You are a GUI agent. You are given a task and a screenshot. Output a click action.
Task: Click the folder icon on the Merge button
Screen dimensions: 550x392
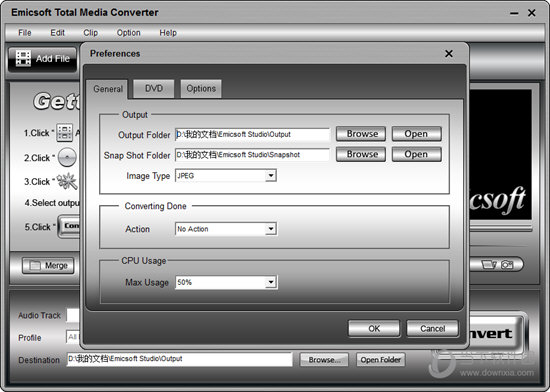coord(35,265)
